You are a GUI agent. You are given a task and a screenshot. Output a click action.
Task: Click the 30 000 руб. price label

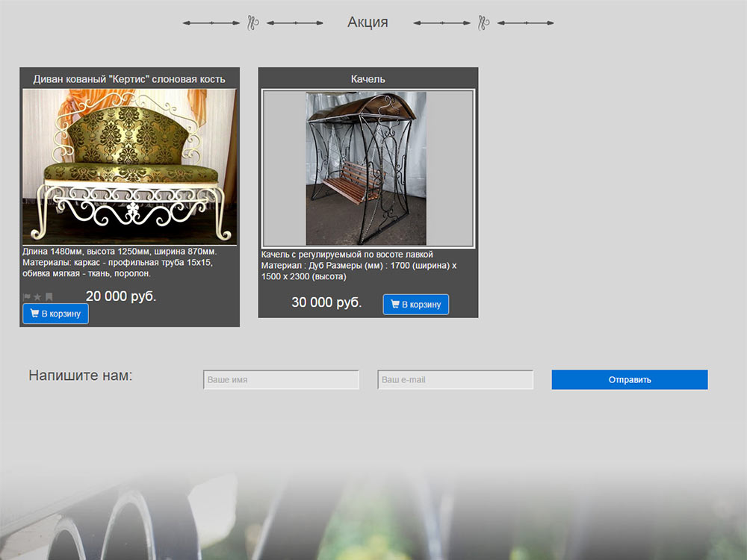tap(327, 302)
